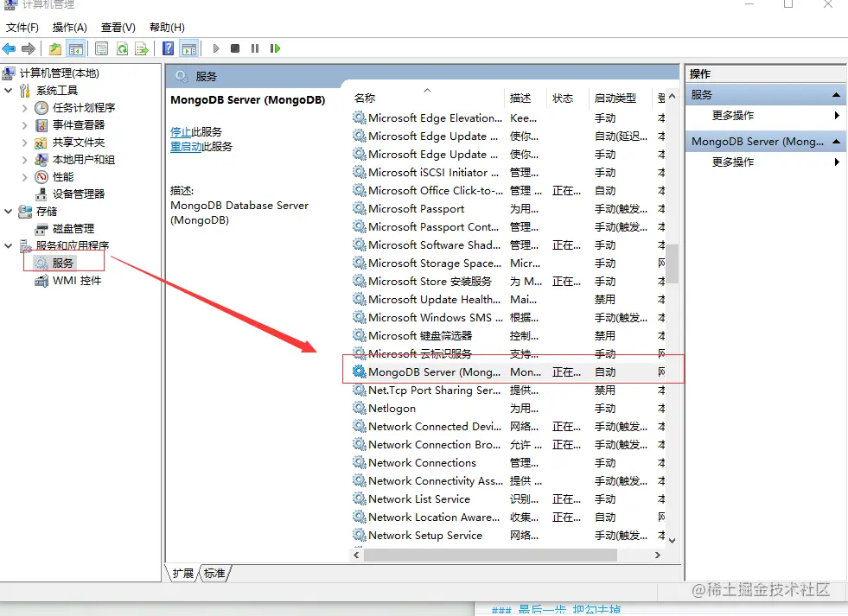Click the Export List toolbar icon
Image resolution: width=848 pixels, height=616 pixels.
tap(142, 48)
